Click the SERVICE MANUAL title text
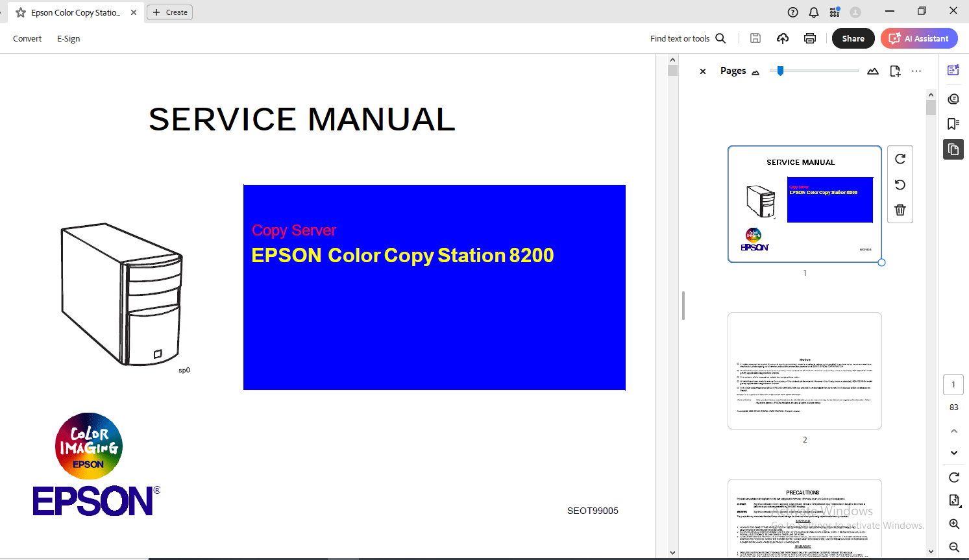 click(302, 119)
